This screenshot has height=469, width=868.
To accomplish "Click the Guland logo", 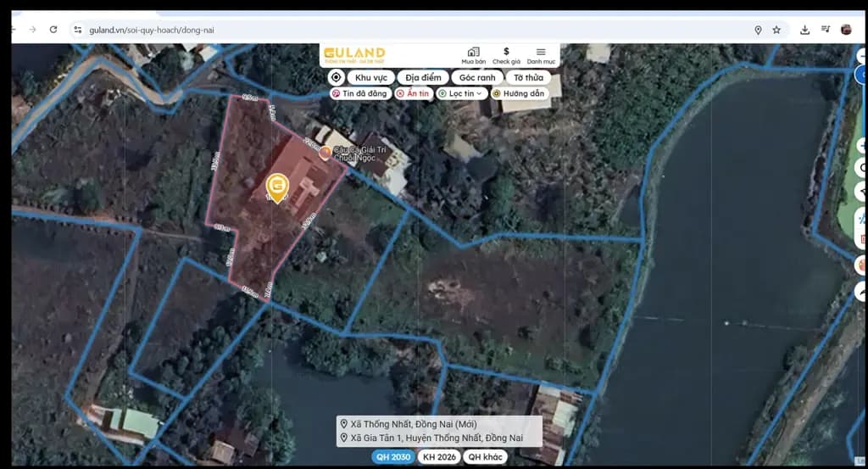I will [354, 54].
